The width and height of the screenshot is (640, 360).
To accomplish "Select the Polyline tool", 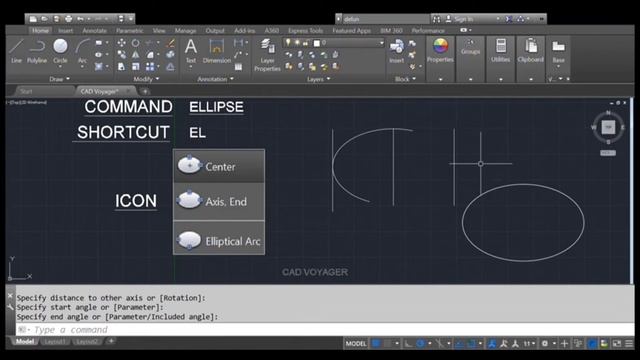I will [37, 51].
